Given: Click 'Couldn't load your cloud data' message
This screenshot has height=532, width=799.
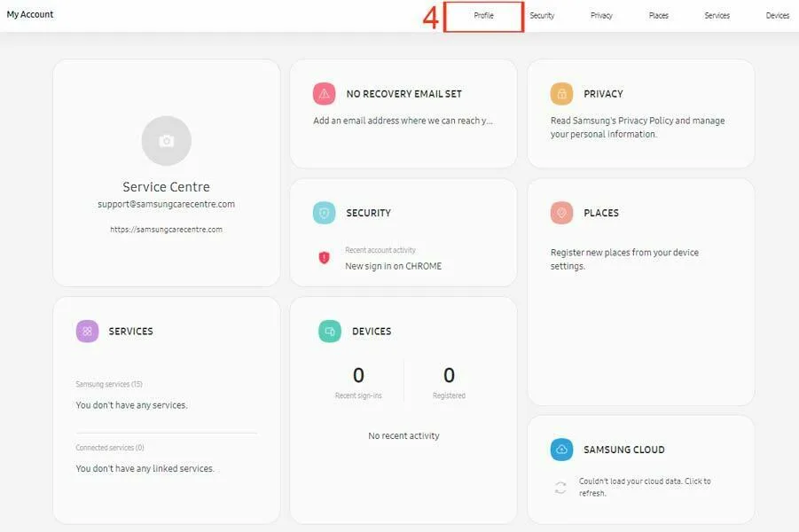Looking at the screenshot, I should pos(645,487).
